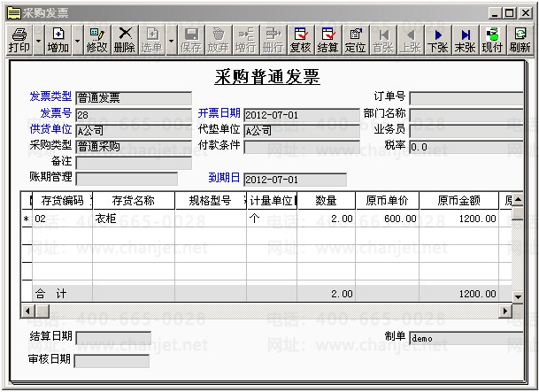Open the dropdown arrow beside Print
This screenshot has height=392, width=539.
38,40
